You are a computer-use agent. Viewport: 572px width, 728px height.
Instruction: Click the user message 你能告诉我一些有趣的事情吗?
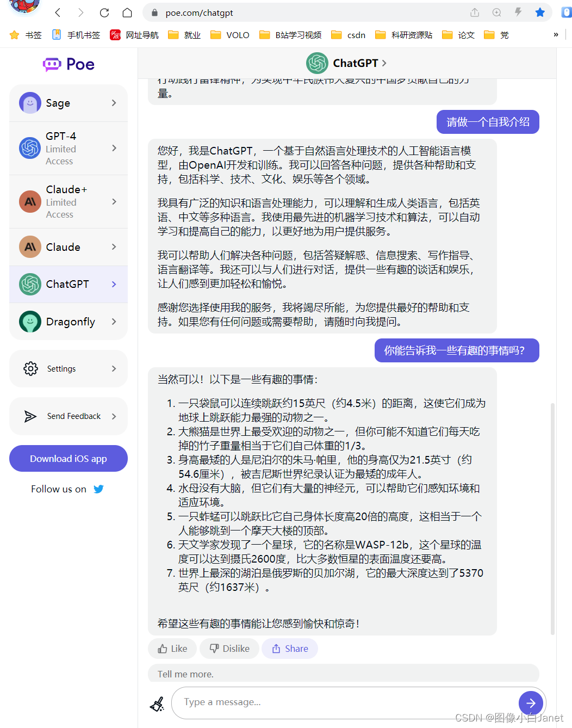[x=457, y=350]
